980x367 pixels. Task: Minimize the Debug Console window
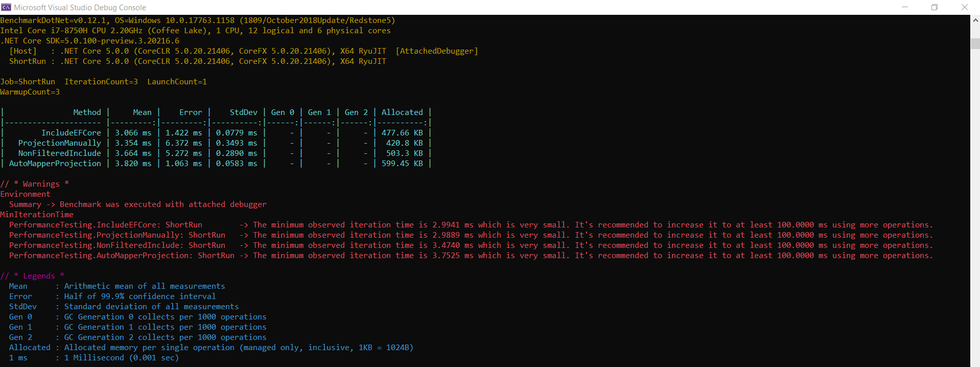[905, 7]
